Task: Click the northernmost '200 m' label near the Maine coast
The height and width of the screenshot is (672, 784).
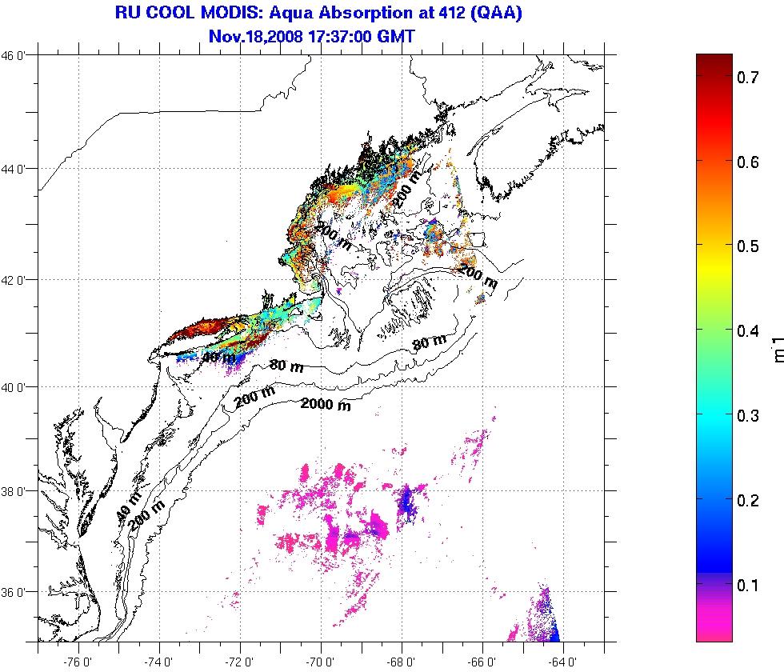Action: tap(406, 189)
